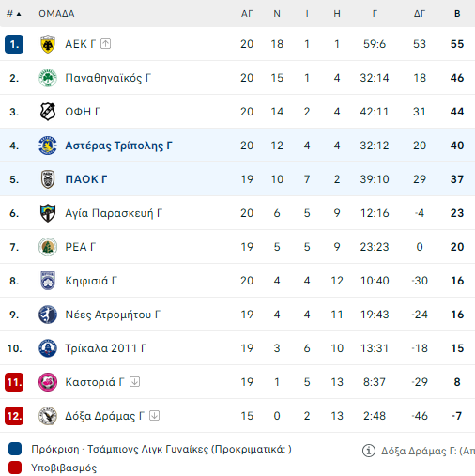Screen dimensions: 475x476
Task: Sort standings by the ΔΓ goal difference header
Action: click(420, 14)
